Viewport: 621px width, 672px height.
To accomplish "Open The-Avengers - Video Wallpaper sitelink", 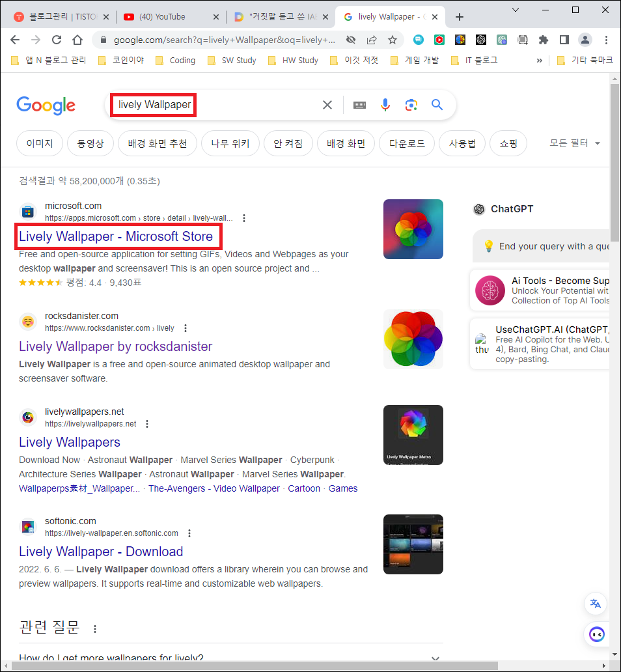I will (x=214, y=488).
